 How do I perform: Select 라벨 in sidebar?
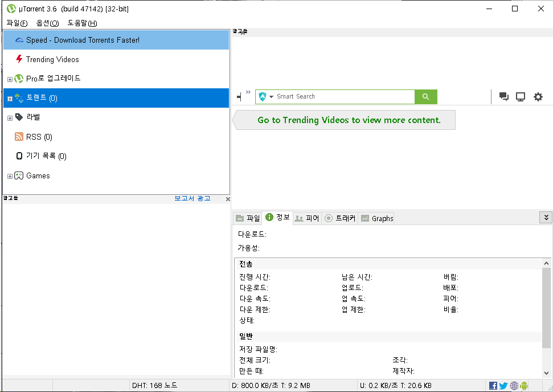tap(33, 117)
